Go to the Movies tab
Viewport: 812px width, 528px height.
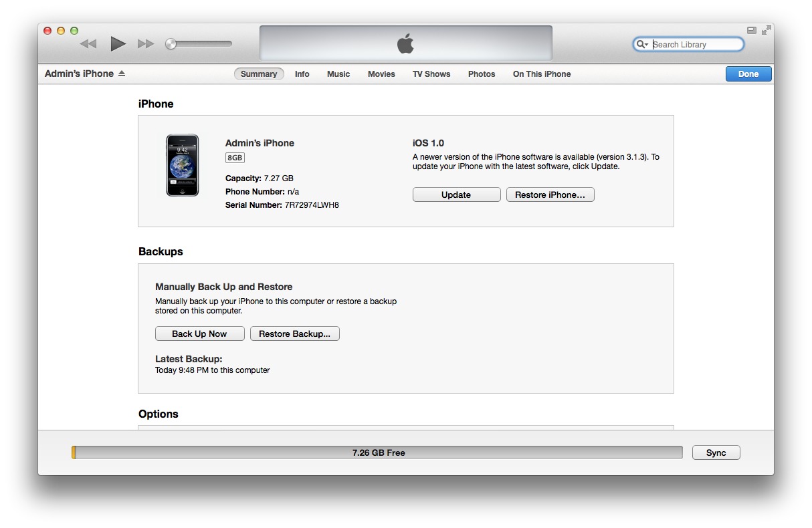381,74
